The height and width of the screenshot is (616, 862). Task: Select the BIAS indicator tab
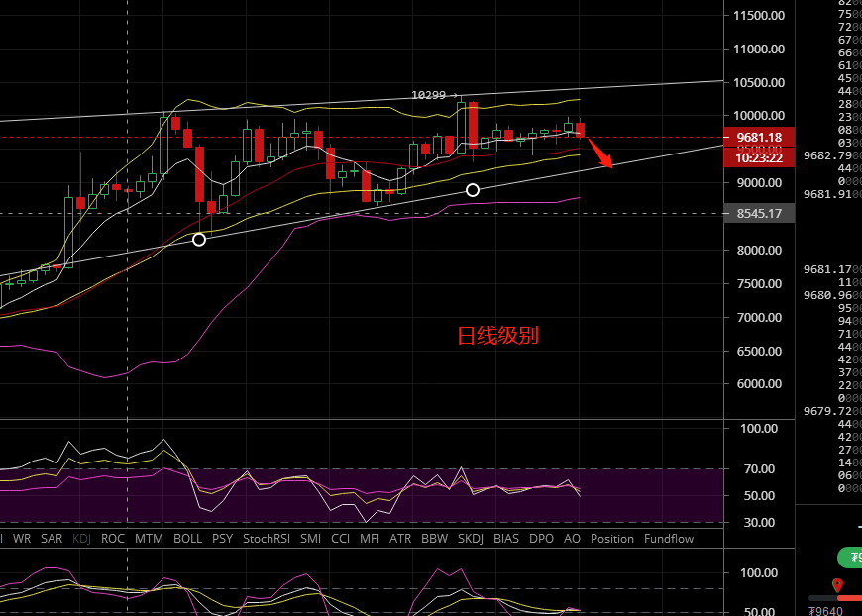click(x=505, y=539)
